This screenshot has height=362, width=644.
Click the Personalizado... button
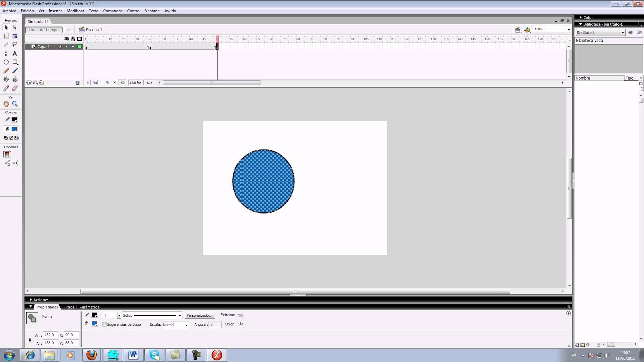[200, 315]
